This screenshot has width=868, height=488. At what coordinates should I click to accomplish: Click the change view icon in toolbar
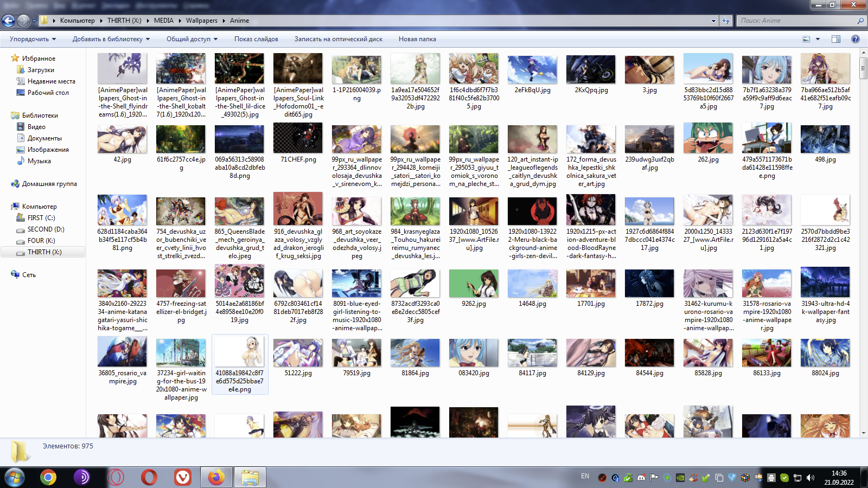(x=806, y=39)
